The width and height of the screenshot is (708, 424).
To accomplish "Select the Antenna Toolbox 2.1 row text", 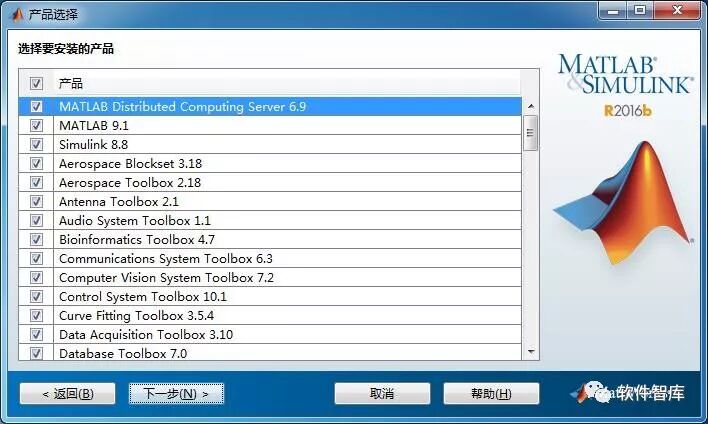I will (119, 201).
